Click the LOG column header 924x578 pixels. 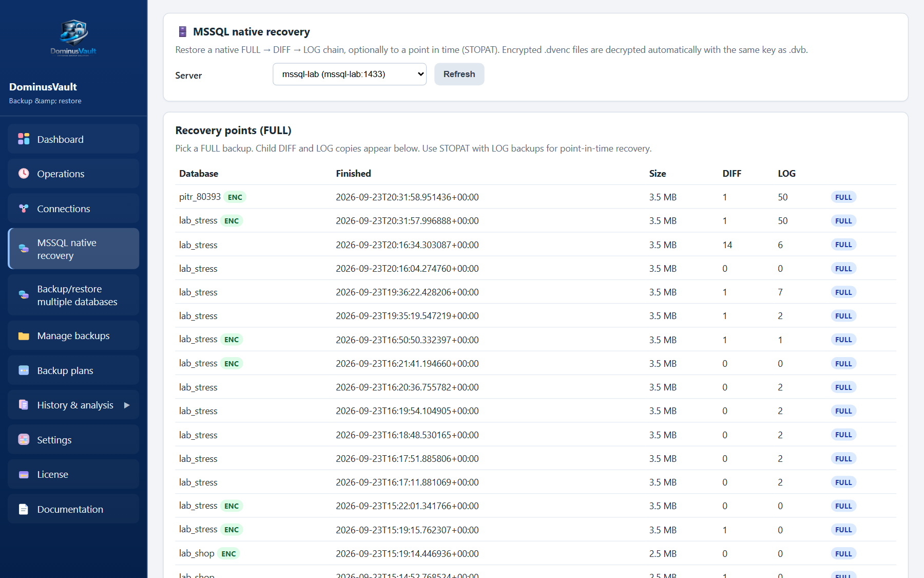(x=786, y=174)
